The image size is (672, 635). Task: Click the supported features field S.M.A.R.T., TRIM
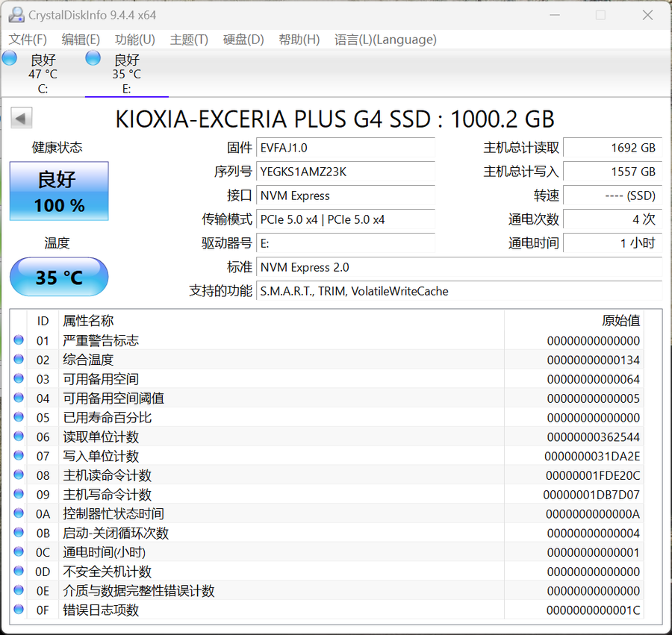pos(459,291)
